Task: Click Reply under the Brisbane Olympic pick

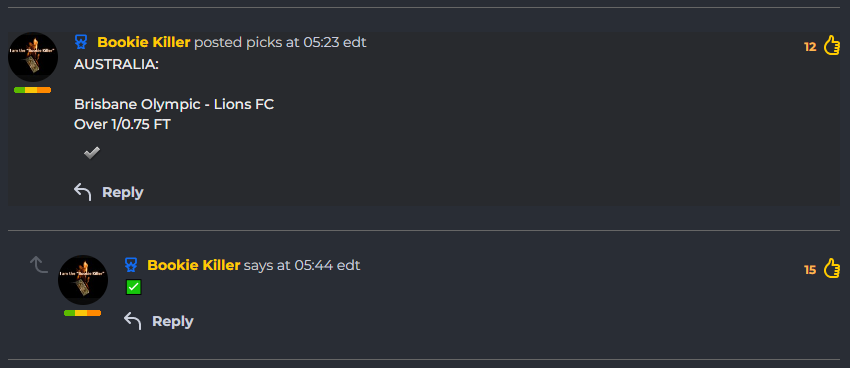Action: [x=123, y=192]
